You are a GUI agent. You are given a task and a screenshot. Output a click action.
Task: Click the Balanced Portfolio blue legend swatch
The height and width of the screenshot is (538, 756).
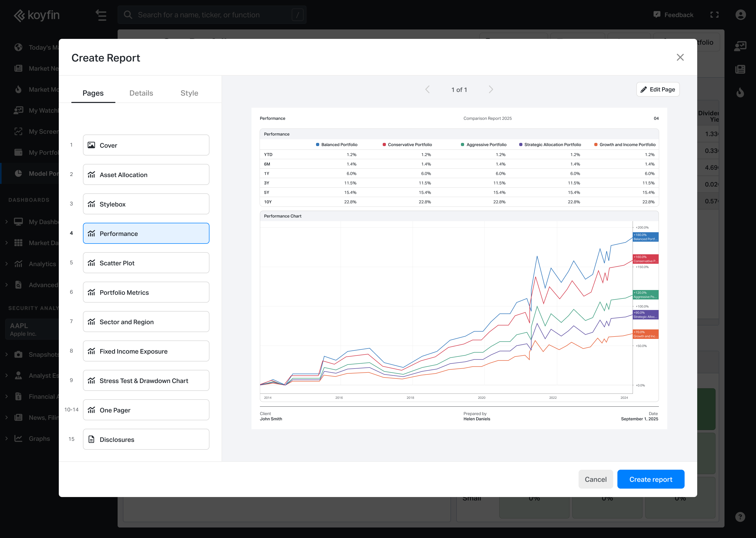point(317,144)
